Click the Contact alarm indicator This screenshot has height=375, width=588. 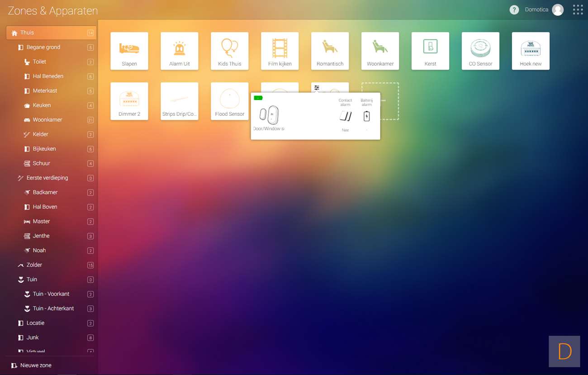point(345,116)
